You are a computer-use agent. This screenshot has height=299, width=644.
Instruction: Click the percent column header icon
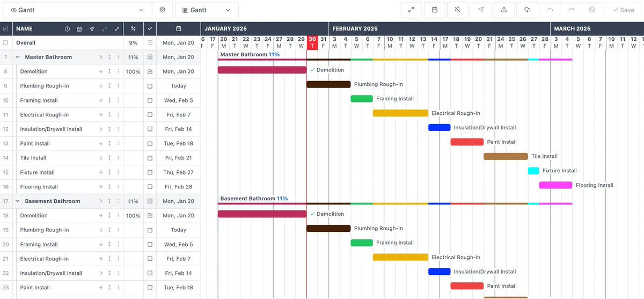pyautogui.click(x=133, y=28)
